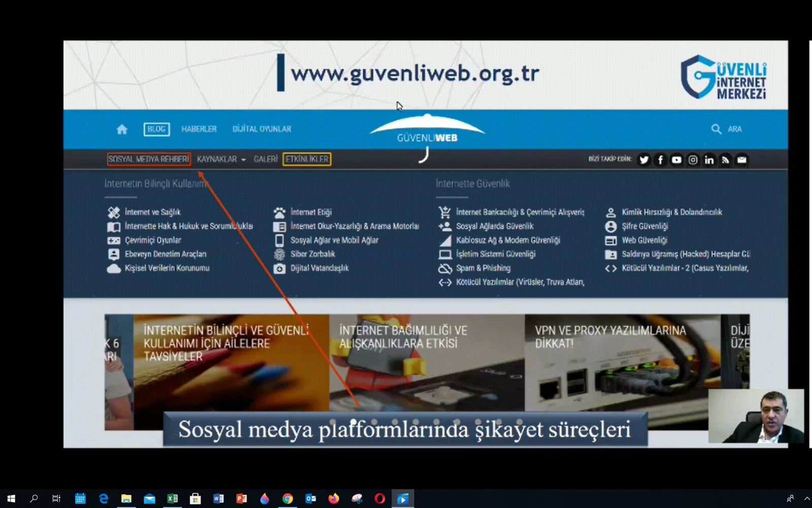Launch Opera browser from taskbar

(380, 499)
